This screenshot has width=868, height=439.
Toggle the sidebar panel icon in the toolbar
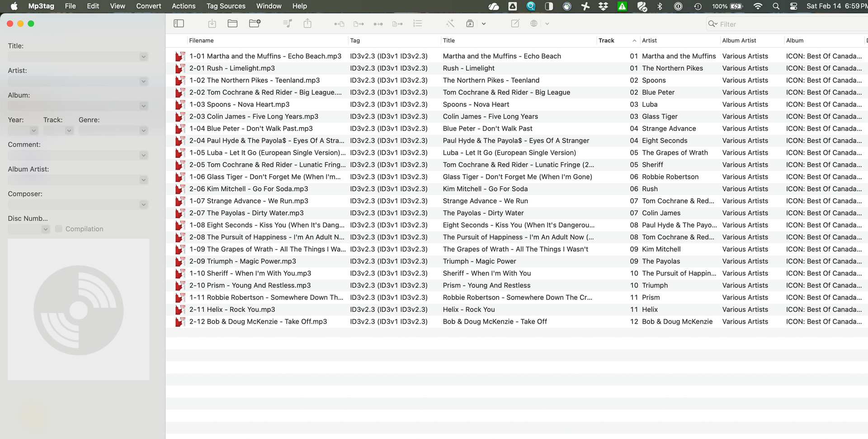(x=179, y=24)
